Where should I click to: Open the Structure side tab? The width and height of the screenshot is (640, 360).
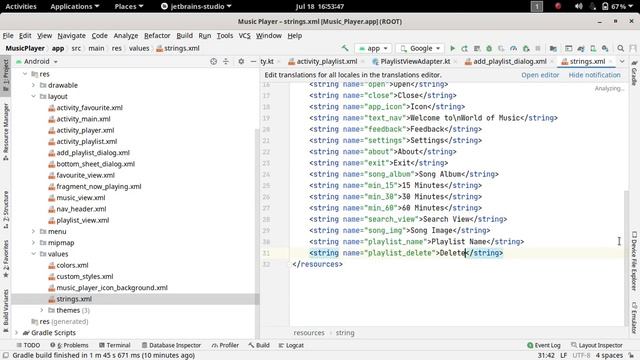tap(6, 209)
